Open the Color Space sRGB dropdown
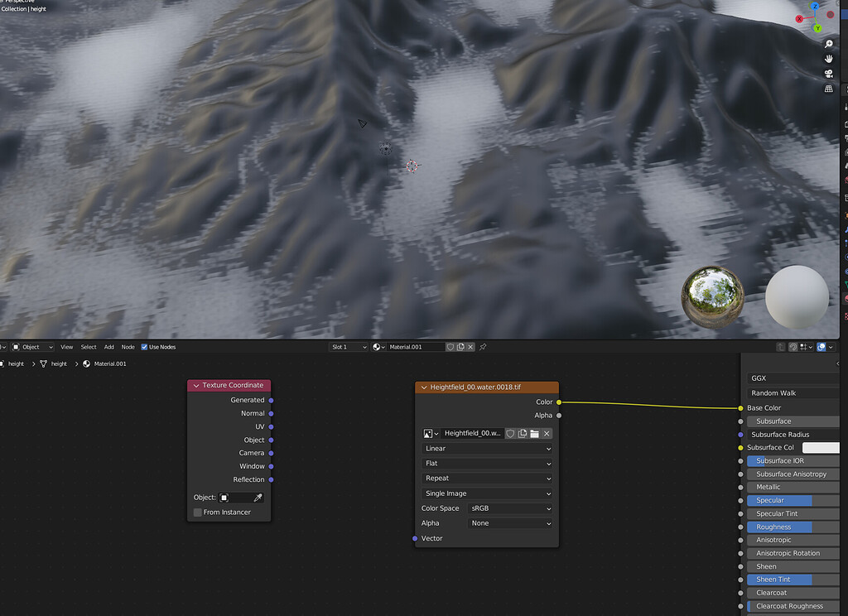Screen dimensions: 848x616 [509, 508]
